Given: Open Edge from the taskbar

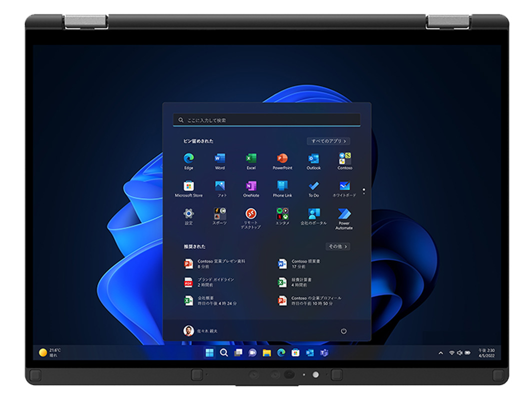Looking at the screenshot, I should pyautogui.click(x=281, y=353).
